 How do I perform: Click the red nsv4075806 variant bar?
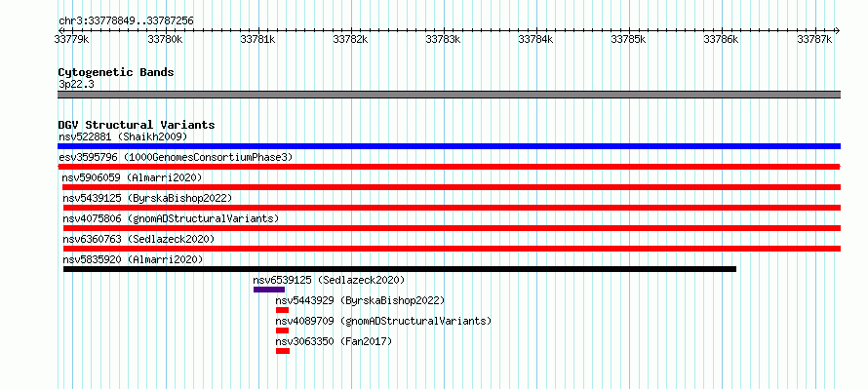point(453,228)
